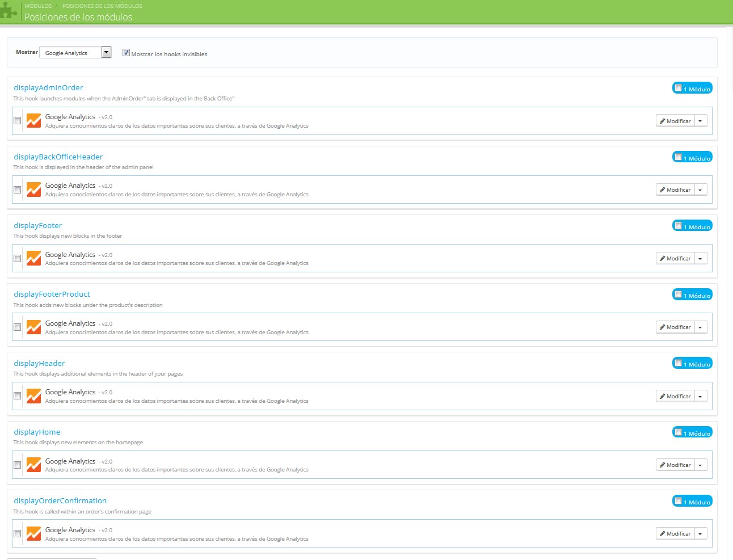Expand the Modificar arrow menu in displayFooterProduct
Image resolution: width=733 pixels, height=560 pixels.
point(701,327)
